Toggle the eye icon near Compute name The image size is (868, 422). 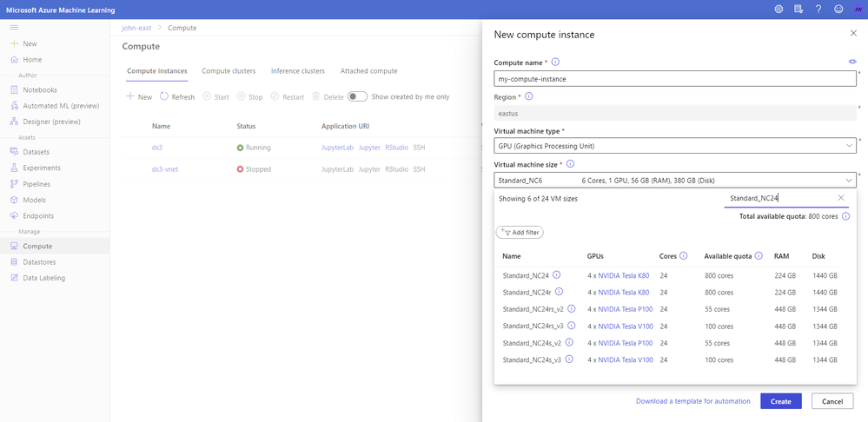(x=852, y=62)
